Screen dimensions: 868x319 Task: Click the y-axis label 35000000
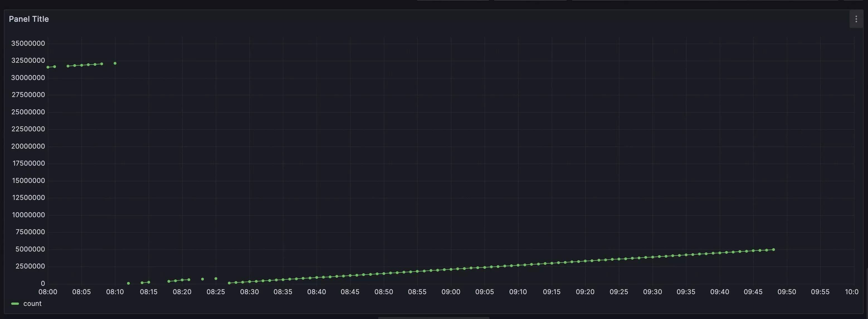pyautogui.click(x=28, y=43)
